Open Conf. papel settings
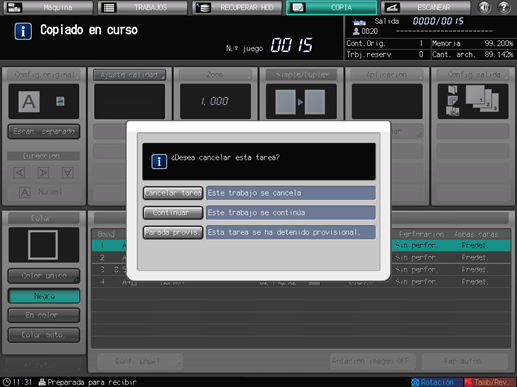Viewport: 517px width, 387px height. click(140, 361)
